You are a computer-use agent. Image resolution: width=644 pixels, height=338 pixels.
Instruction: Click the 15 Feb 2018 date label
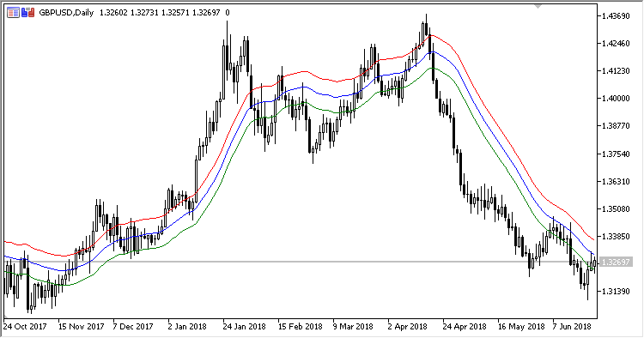(301, 327)
